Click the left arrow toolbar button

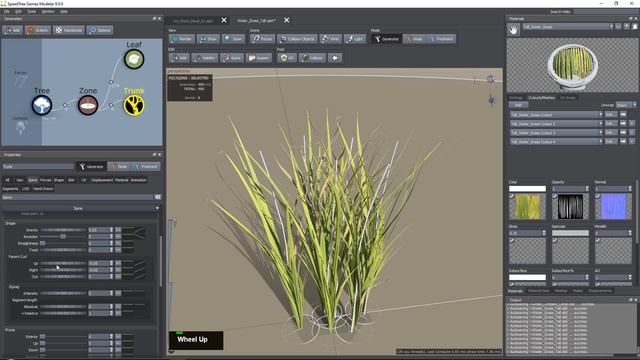(335, 58)
